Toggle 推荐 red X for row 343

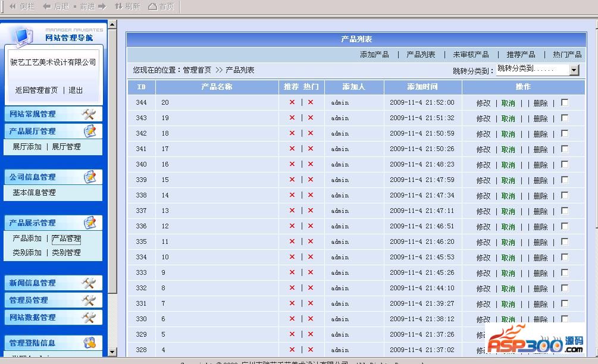(x=292, y=118)
